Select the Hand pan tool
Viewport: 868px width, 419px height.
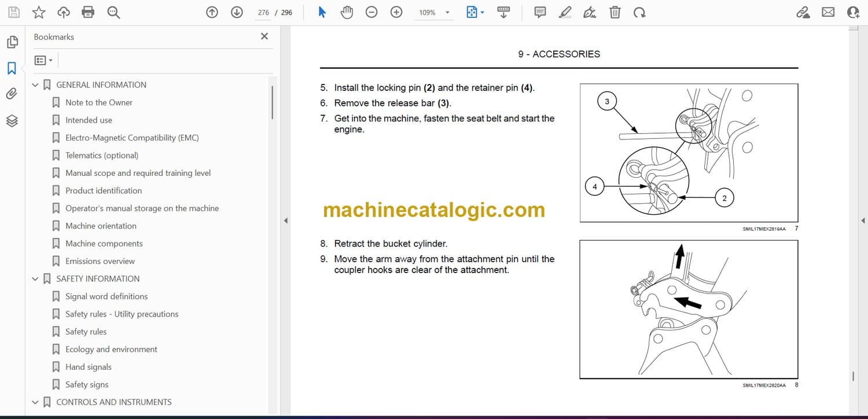point(347,12)
